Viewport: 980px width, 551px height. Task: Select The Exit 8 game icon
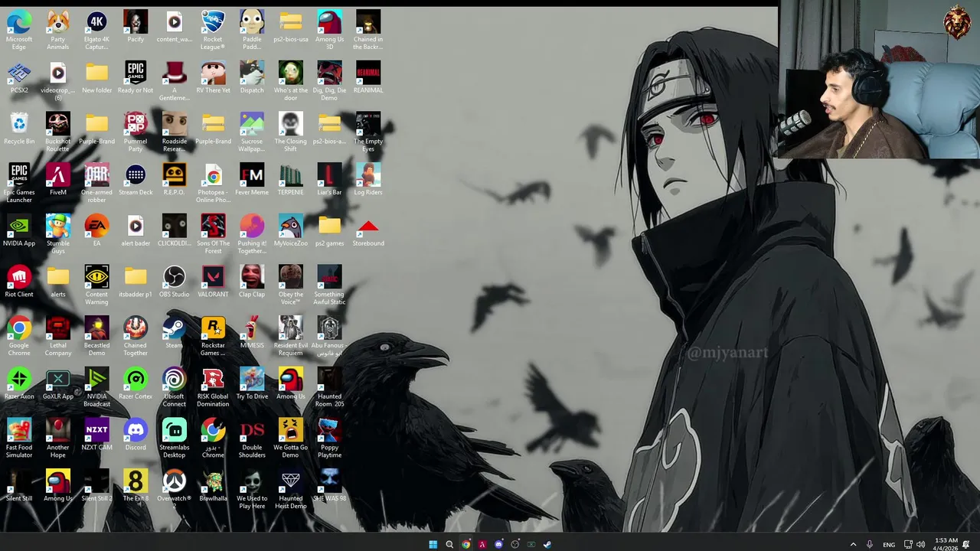[x=136, y=487]
